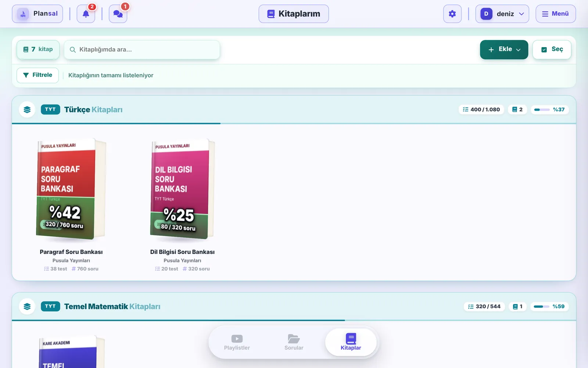This screenshot has height=368, width=588.
Task: Switch to the Playlistler tab
Action: click(x=237, y=343)
